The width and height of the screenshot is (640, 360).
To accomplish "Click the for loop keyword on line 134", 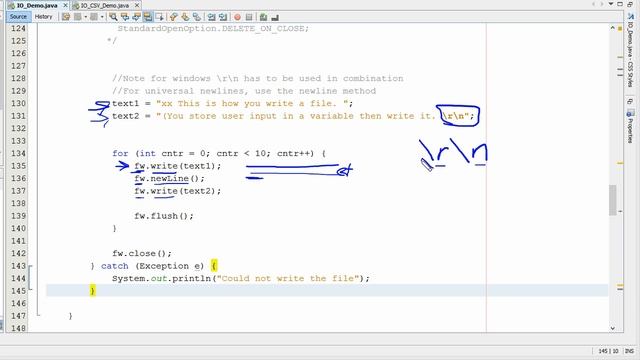I will [120, 153].
